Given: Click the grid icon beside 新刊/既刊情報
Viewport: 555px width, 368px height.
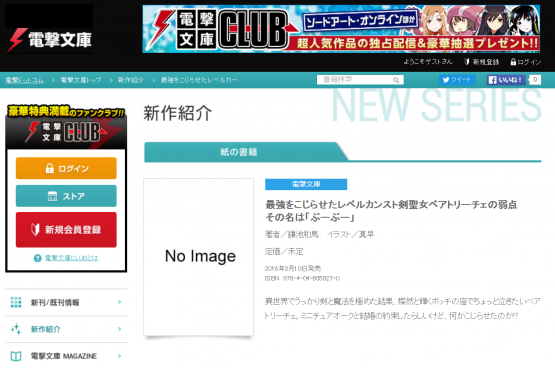Looking at the screenshot, I should pos(16,303).
